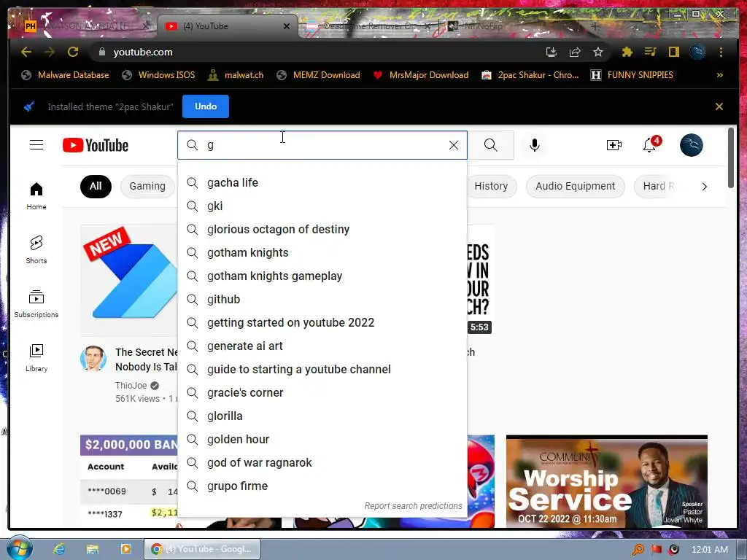747x560 pixels.
Task: Start voice search with the microphone
Action: [535, 145]
